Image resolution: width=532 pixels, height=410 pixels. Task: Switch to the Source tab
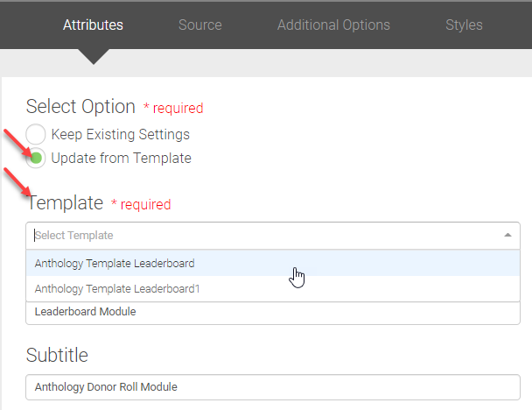tap(199, 25)
